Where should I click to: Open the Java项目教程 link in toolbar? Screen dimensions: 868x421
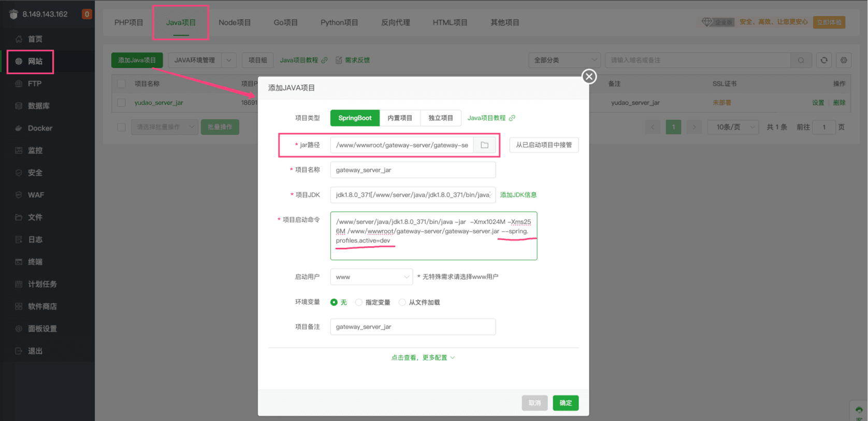(303, 60)
